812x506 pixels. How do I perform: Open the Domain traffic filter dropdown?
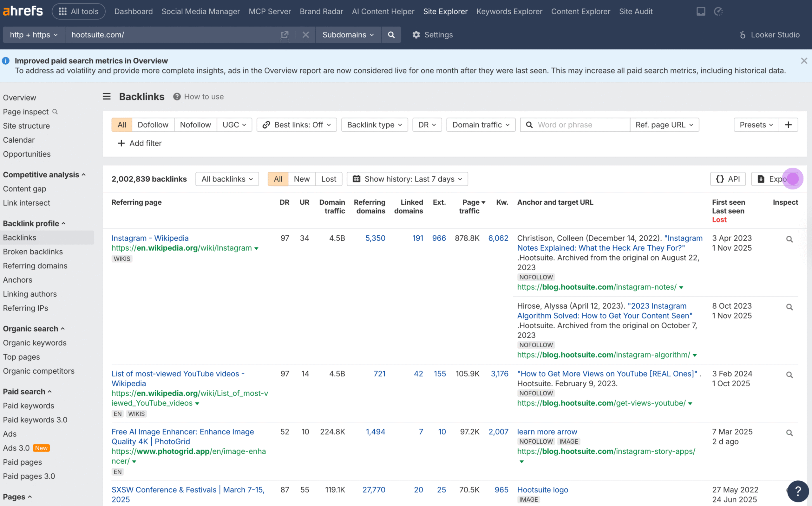[x=480, y=125]
